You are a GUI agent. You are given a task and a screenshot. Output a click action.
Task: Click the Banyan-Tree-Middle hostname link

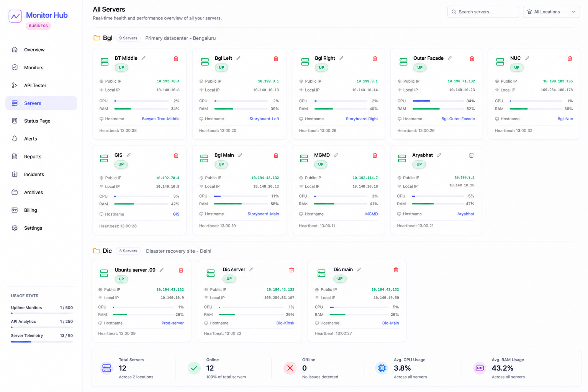(161, 119)
